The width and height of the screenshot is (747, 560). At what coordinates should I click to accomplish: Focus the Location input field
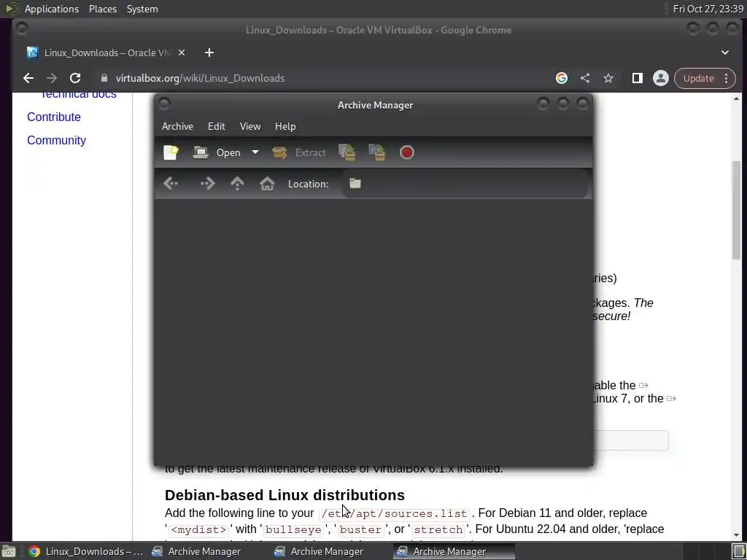point(465,184)
